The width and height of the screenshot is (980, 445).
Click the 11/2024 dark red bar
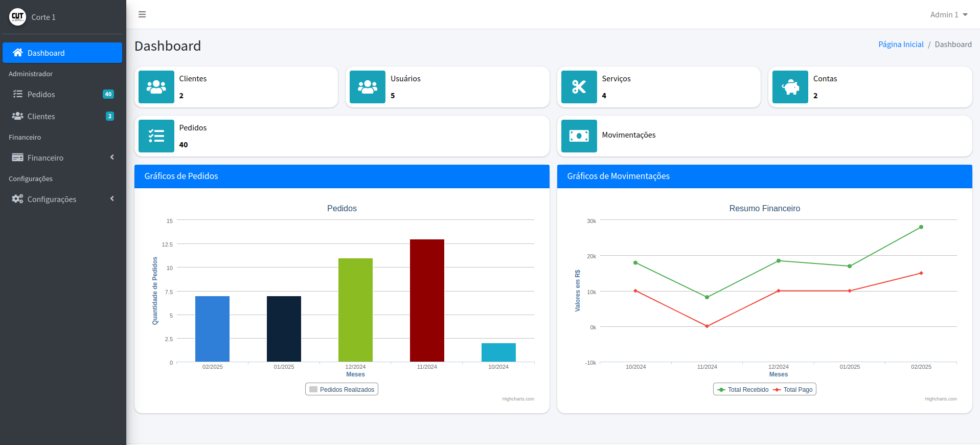pyautogui.click(x=427, y=301)
